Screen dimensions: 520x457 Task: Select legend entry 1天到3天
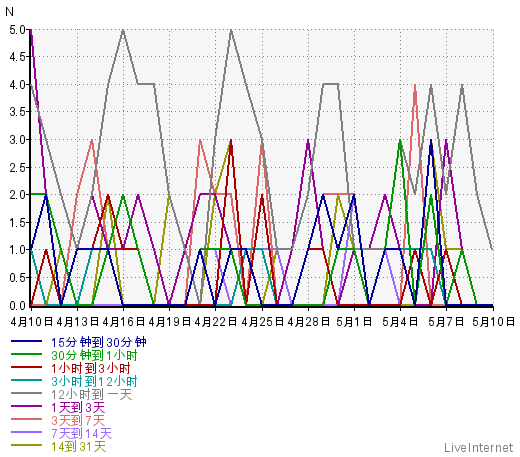tap(78, 407)
